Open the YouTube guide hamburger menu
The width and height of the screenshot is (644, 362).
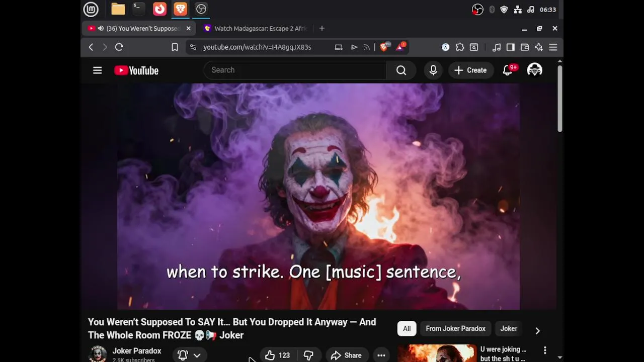click(98, 70)
